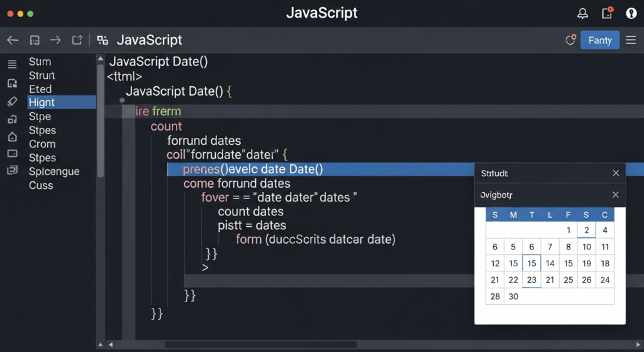644x352 pixels.
Task: Click the scroll-up arrow of the sidebar scrollbar
Action: point(100,59)
